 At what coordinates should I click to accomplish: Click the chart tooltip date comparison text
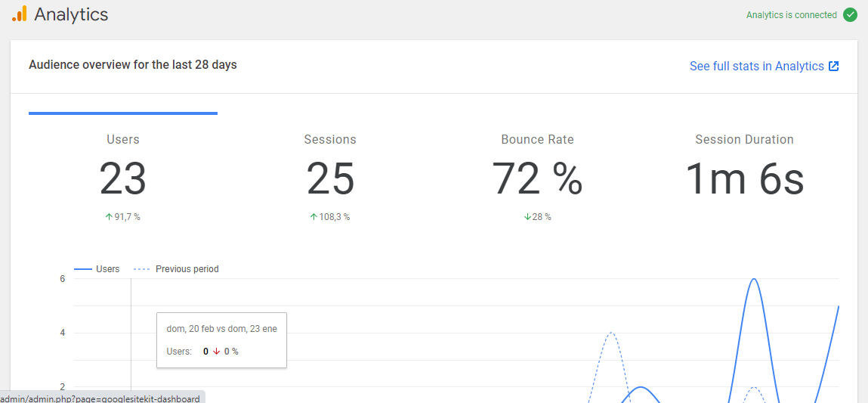[x=221, y=329]
